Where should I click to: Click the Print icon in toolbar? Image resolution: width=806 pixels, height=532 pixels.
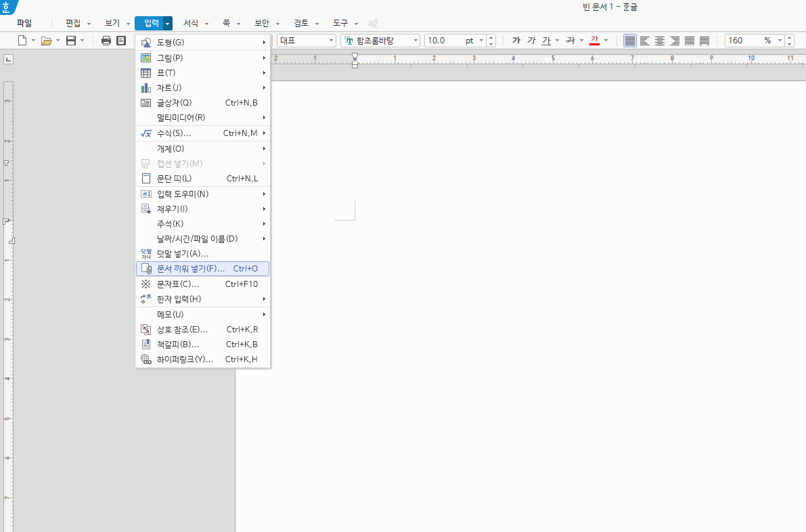pyautogui.click(x=106, y=41)
